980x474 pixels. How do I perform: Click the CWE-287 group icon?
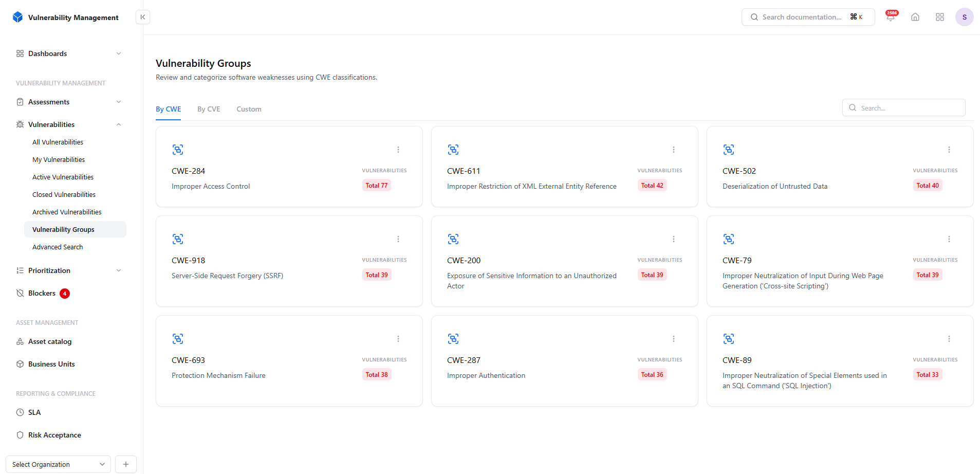453,339
